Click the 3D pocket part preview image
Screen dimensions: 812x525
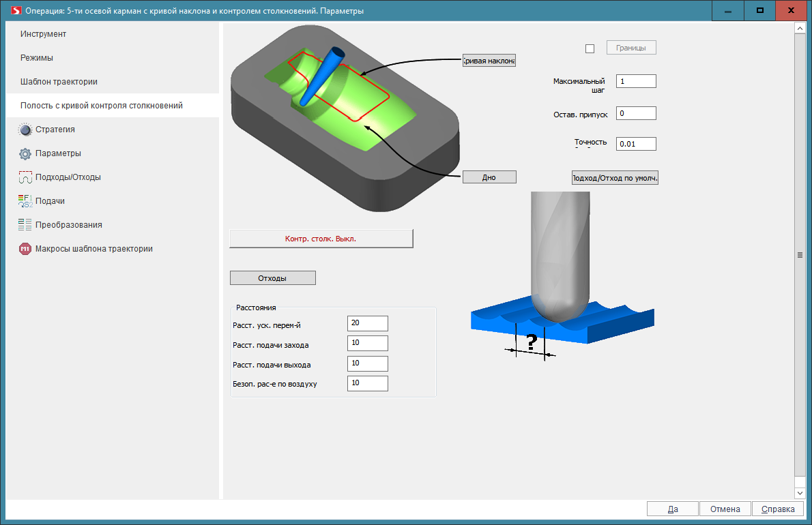coord(345,119)
